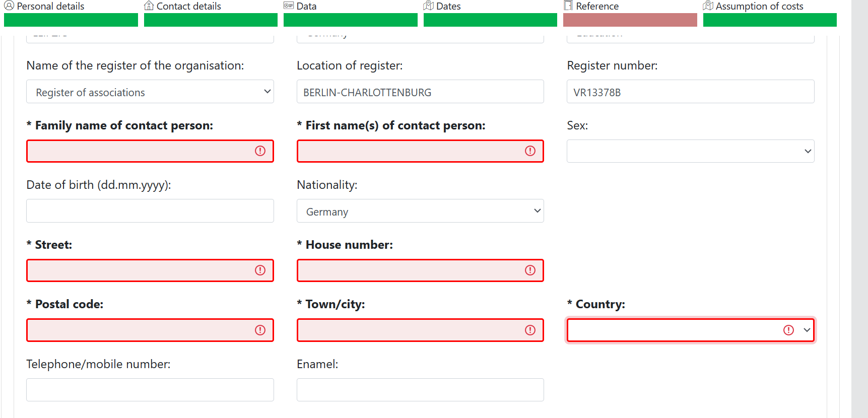Expand the Country dropdown
The width and height of the screenshot is (868, 418).
tap(807, 330)
